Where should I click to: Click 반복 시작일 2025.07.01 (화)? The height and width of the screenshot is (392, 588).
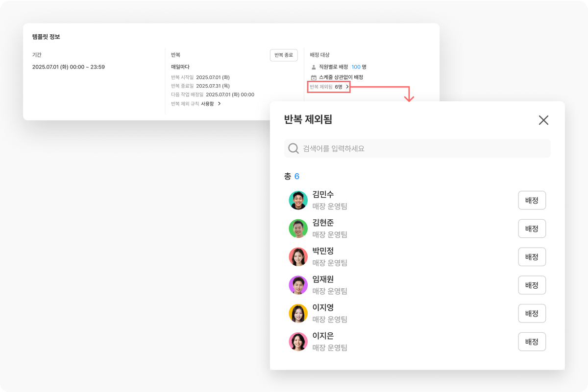point(200,77)
